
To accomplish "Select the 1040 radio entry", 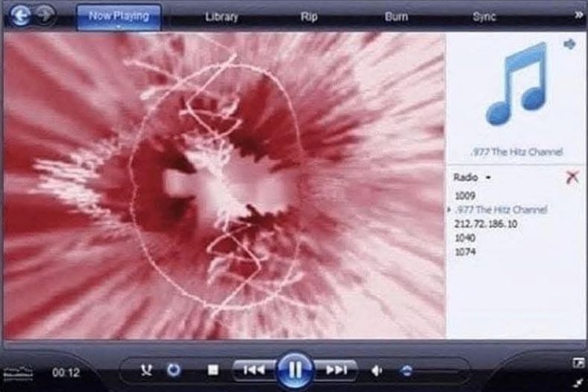I will tap(465, 238).
